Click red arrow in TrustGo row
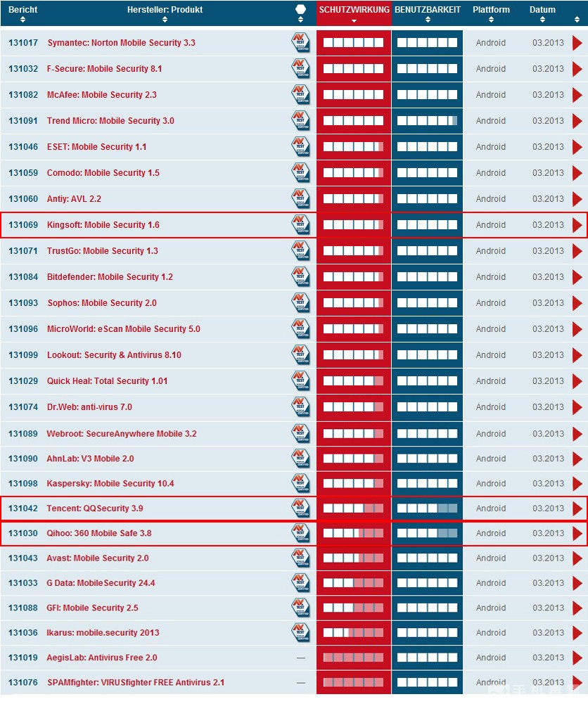588x711 pixels. [577, 251]
